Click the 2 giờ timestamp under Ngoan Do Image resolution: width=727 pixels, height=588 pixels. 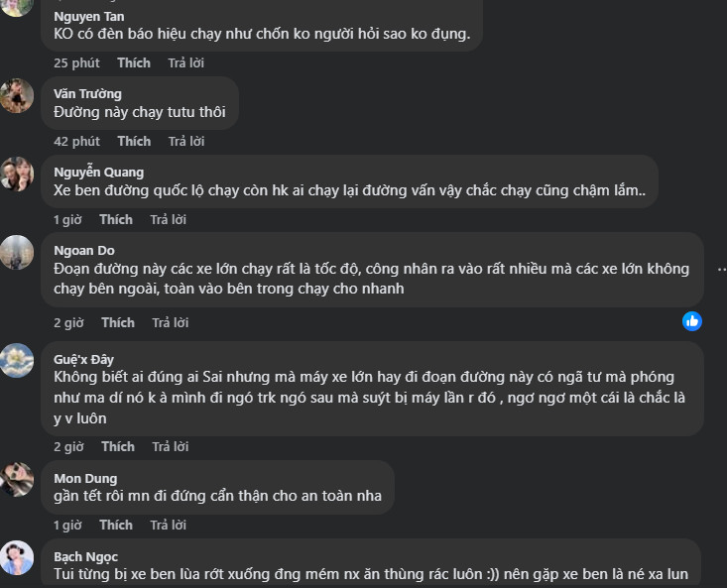68,322
